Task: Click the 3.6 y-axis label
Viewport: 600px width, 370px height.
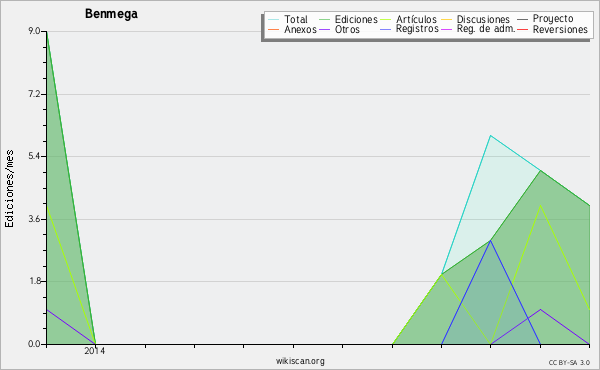Action: tap(34, 219)
